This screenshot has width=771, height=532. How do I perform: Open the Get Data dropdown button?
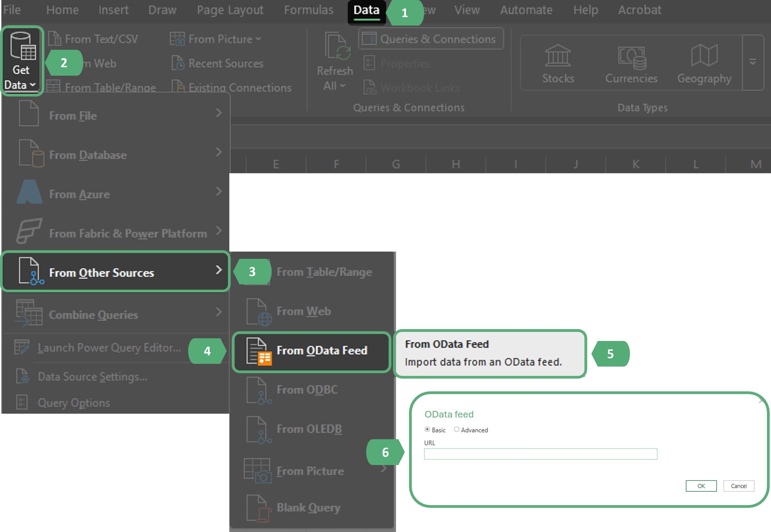point(21,61)
